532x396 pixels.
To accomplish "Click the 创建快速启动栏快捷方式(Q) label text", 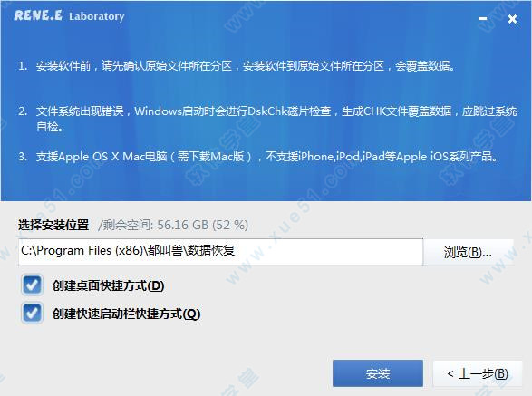I will coord(126,314).
